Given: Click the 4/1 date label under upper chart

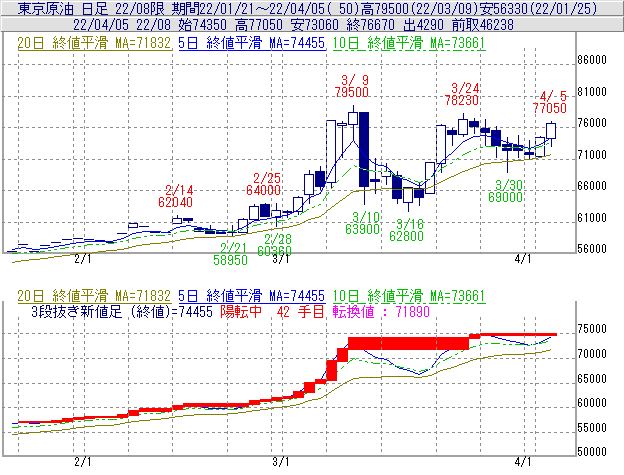Looking at the screenshot, I should [523, 259].
